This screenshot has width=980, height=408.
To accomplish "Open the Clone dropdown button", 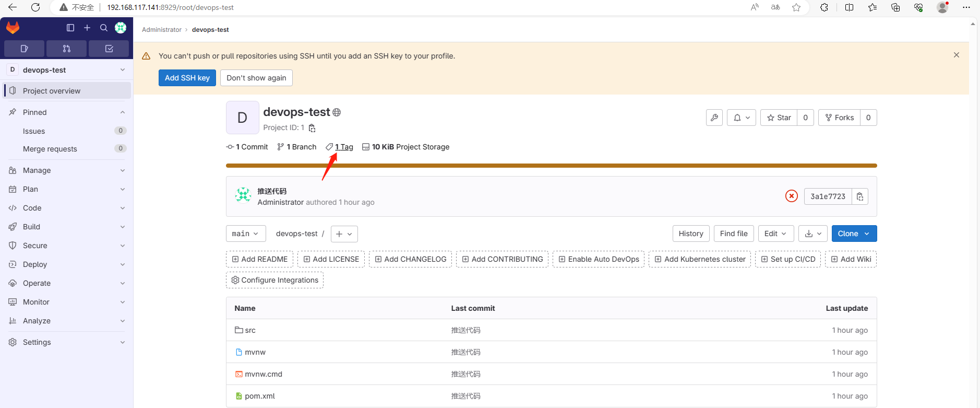I will [854, 234].
